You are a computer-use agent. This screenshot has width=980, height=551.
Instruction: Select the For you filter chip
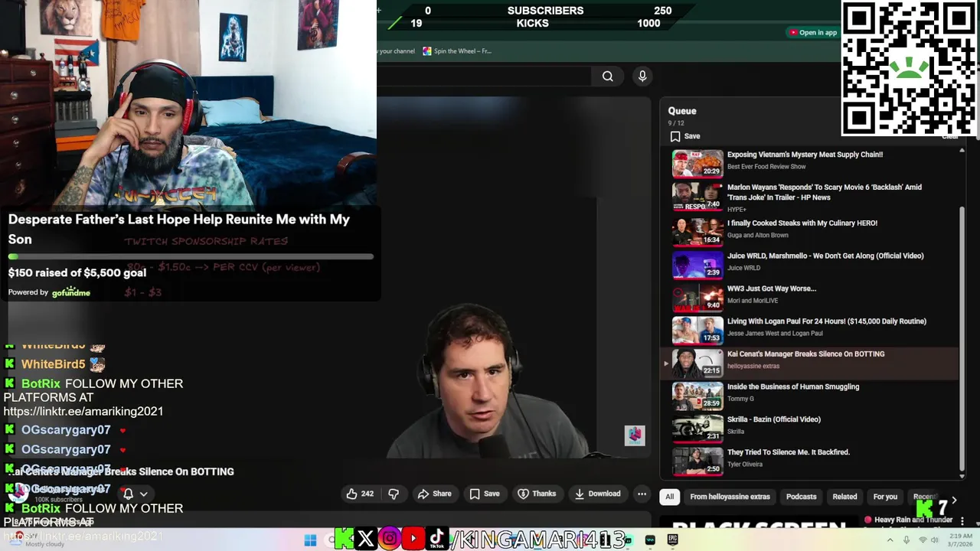click(885, 497)
